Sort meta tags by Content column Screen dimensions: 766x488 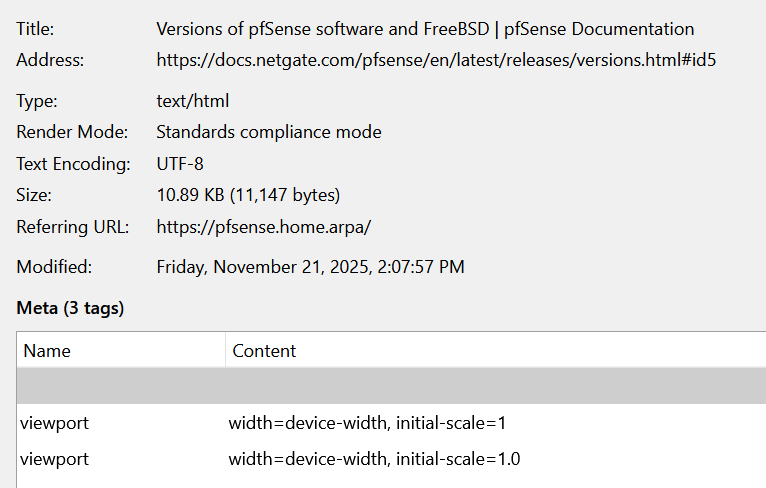coord(495,351)
